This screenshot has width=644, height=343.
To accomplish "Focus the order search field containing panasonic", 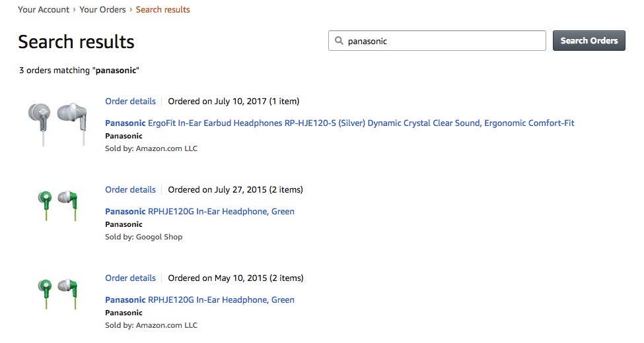I will click(443, 41).
